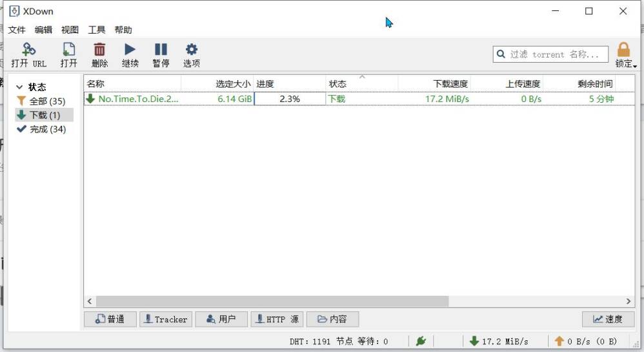644x352 pixels.
Task: Click the 速度 button at bottom right
Action: pyautogui.click(x=608, y=319)
